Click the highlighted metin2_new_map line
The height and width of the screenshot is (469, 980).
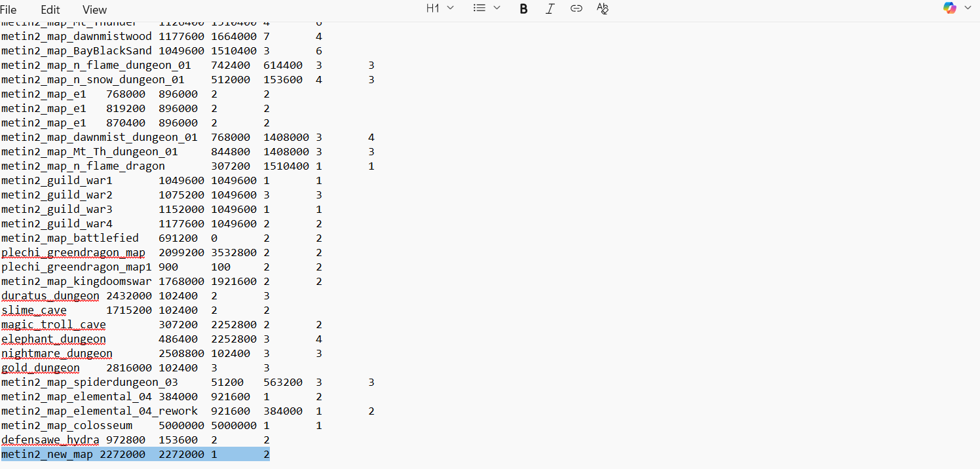pos(135,454)
